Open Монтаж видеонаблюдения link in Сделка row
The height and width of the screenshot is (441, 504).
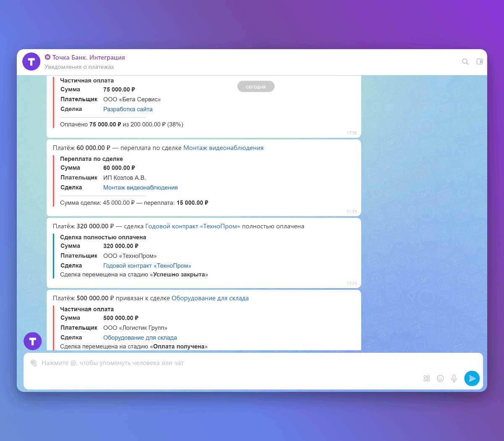140,188
